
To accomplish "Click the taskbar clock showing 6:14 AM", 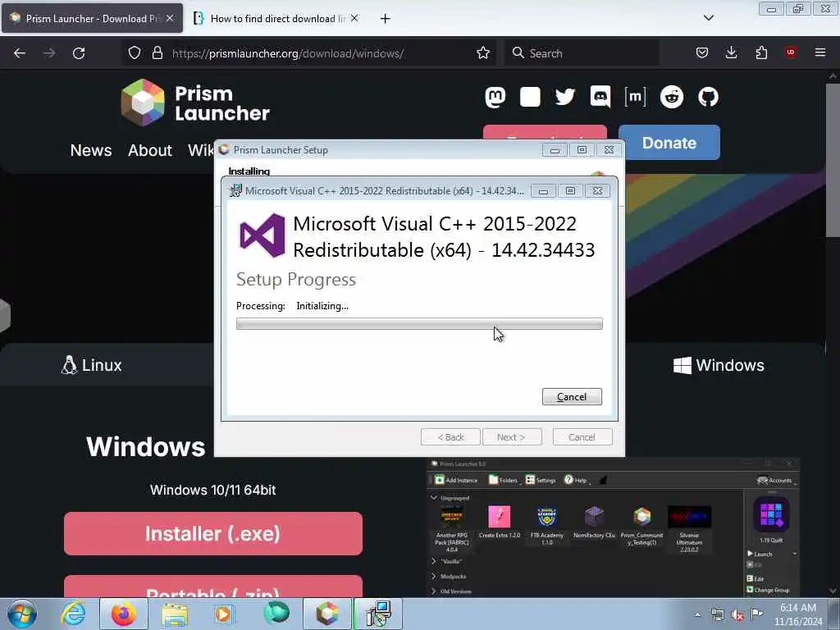I will click(x=797, y=615).
